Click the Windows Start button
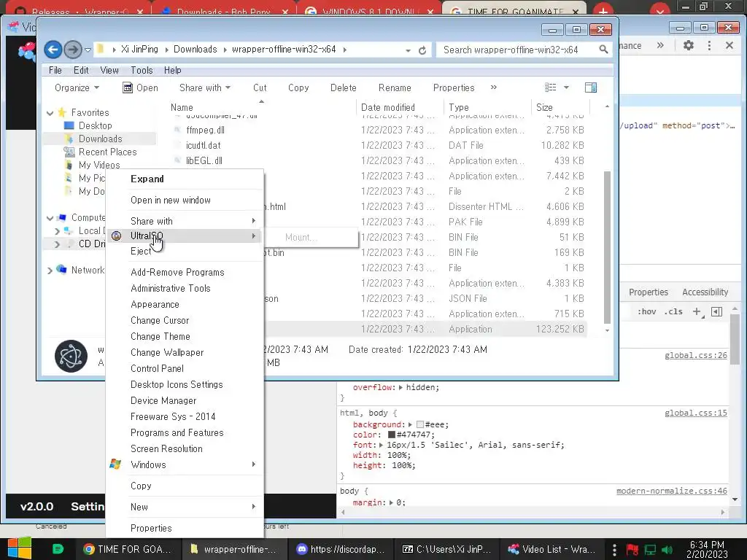The width and height of the screenshot is (747, 560). pyautogui.click(x=20, y=548)
